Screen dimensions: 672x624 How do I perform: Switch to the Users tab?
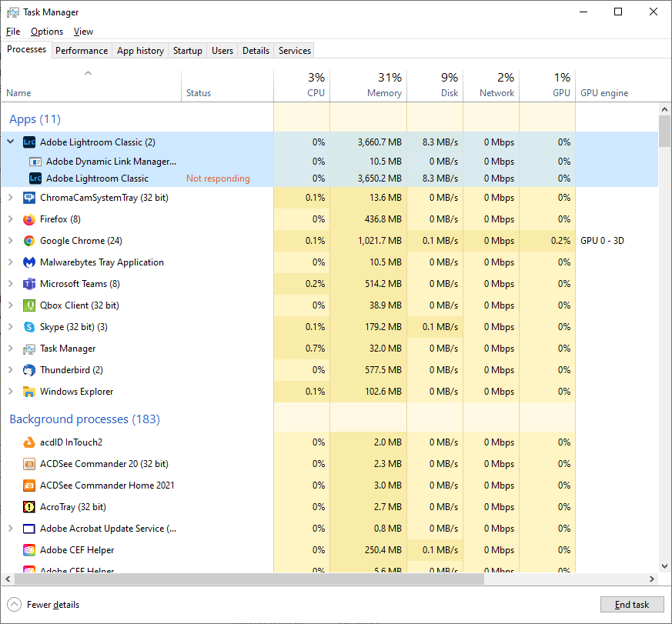[x=222, y=51]
